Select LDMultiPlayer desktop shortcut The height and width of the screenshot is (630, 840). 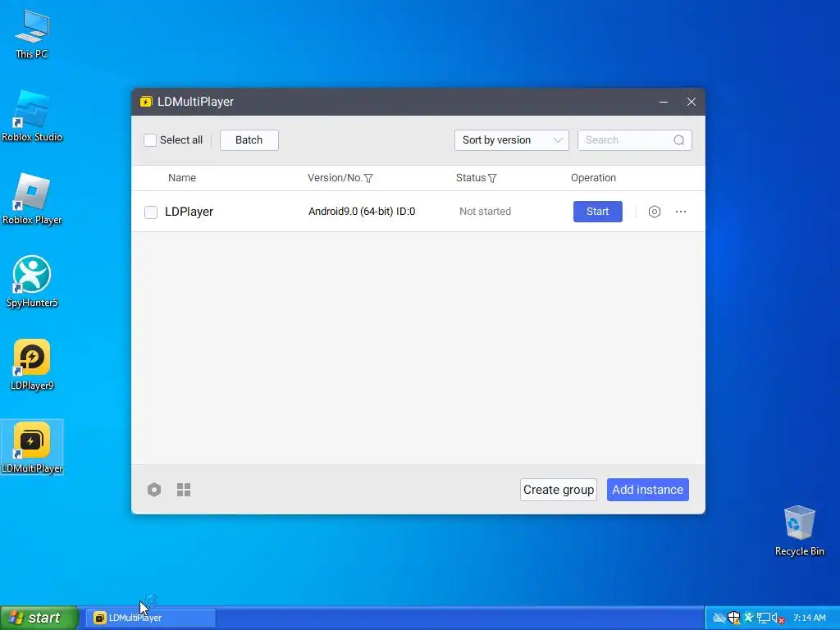pyautogui.click(x=32, y=447)
